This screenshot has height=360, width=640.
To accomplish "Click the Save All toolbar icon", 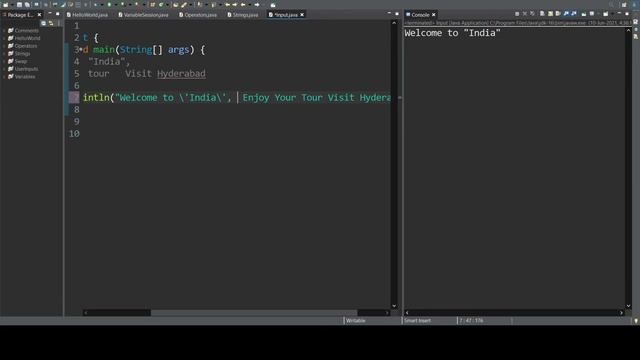I will (27, 4).
